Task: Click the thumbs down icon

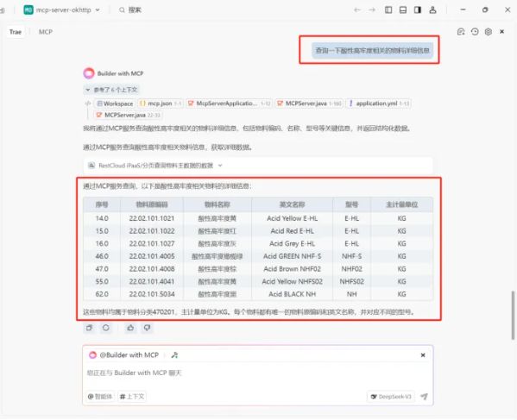Action: click(147, 328)
